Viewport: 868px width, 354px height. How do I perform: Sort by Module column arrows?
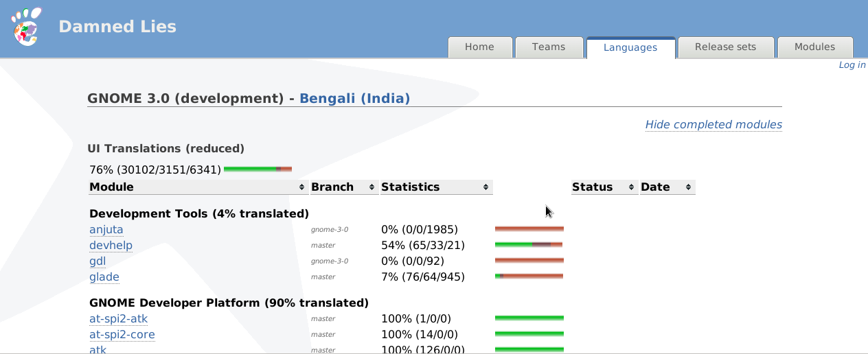coord(302,187)
